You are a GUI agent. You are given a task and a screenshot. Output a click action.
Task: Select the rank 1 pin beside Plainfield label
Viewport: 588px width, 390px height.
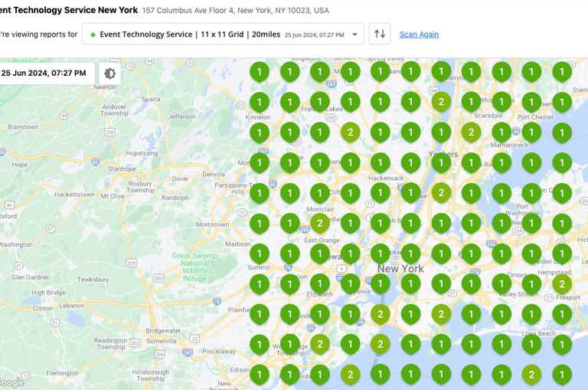[260, 315]
